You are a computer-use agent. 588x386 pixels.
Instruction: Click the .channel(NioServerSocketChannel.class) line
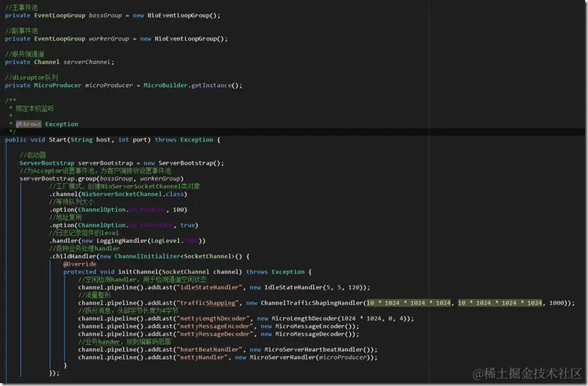(118, 194)
